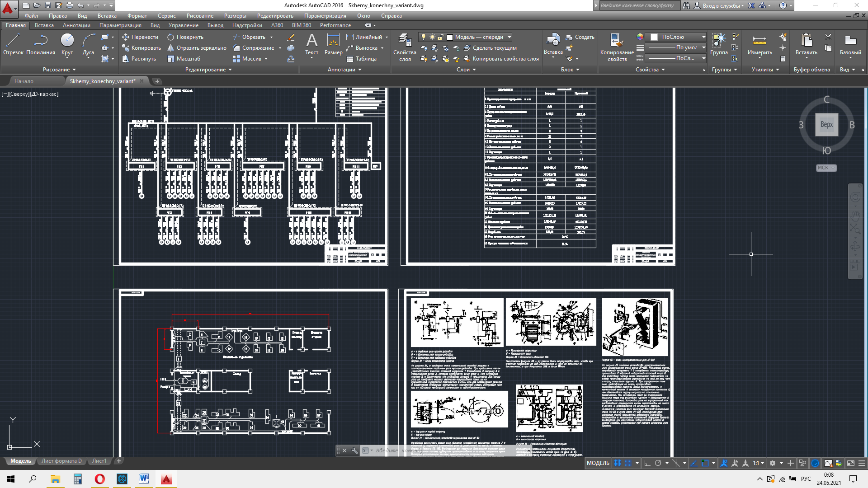This screenshot has width=868, height=488.
Task: Click the Перенести (Move) tool
Action: 140,37
